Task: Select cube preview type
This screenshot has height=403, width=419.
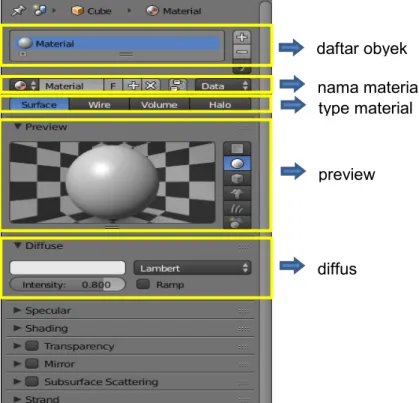Action: click(x=237, y=178)
